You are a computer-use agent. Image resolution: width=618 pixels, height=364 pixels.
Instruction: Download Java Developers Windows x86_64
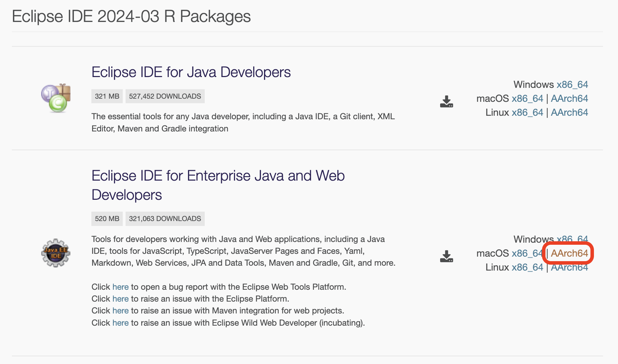tap(572, 84)
